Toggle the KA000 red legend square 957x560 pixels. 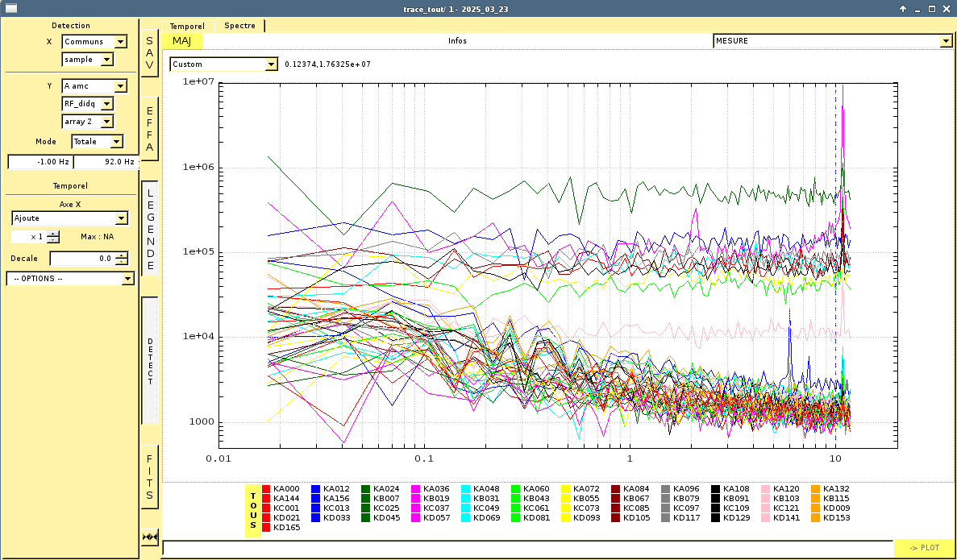coord(267,489)
